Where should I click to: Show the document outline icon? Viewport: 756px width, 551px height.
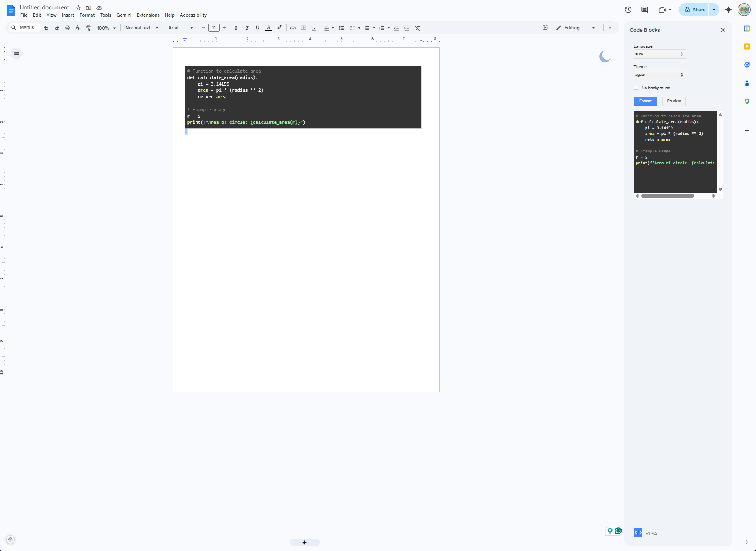(x=16, y=53)
